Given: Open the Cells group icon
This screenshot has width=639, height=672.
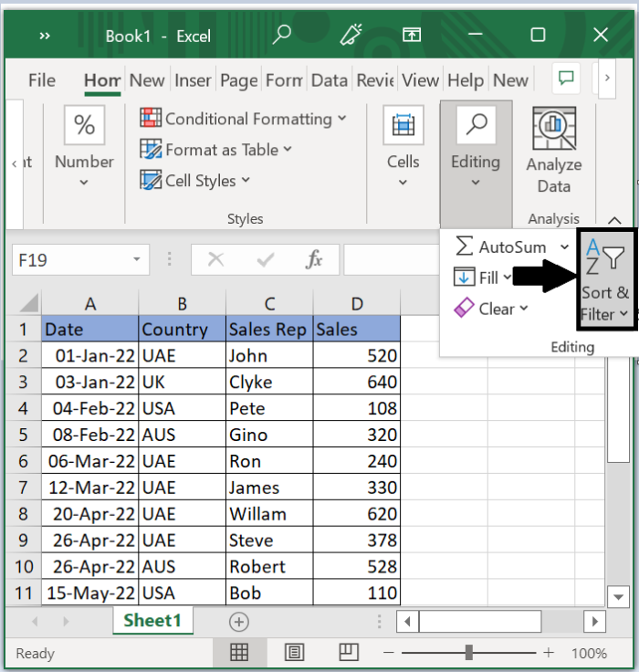Looking at the screenshot, I should pos(403,125).
